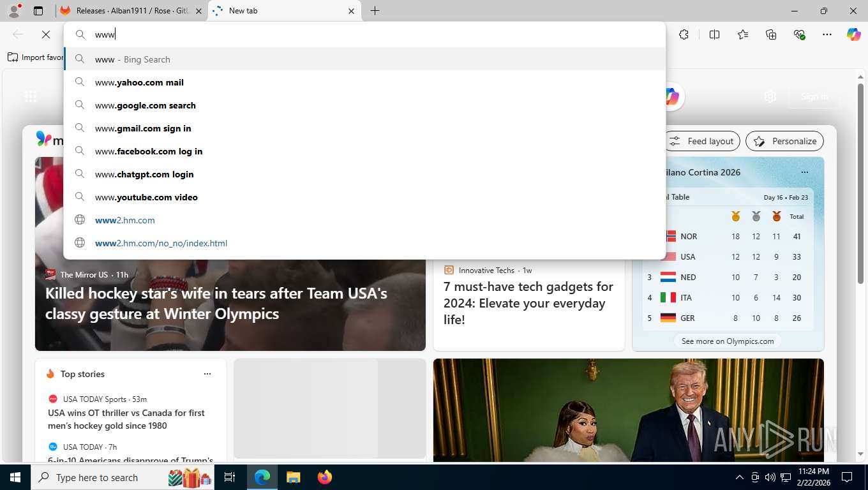Click Import favorites in the bookmarks bar
The image size is (868, 490).
coord(36,57)
